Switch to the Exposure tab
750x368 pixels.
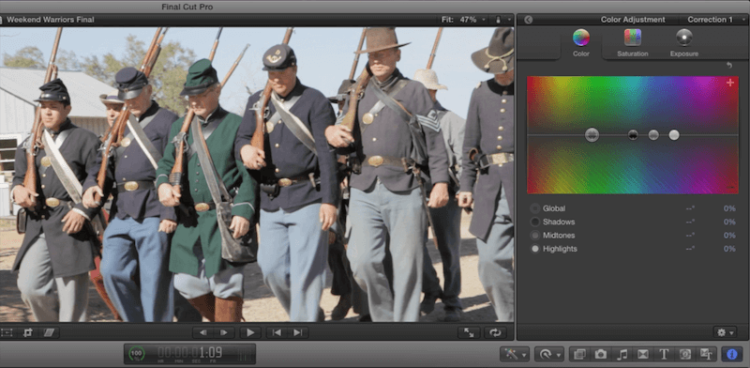(x=684, y=43)
